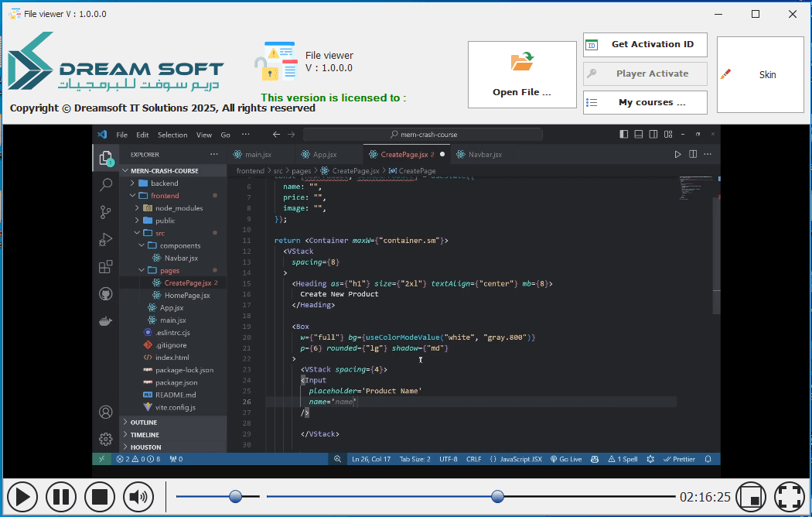812x517 pixels.
Task: Click Get Activation ID button
Action: (x=645, y=45)
